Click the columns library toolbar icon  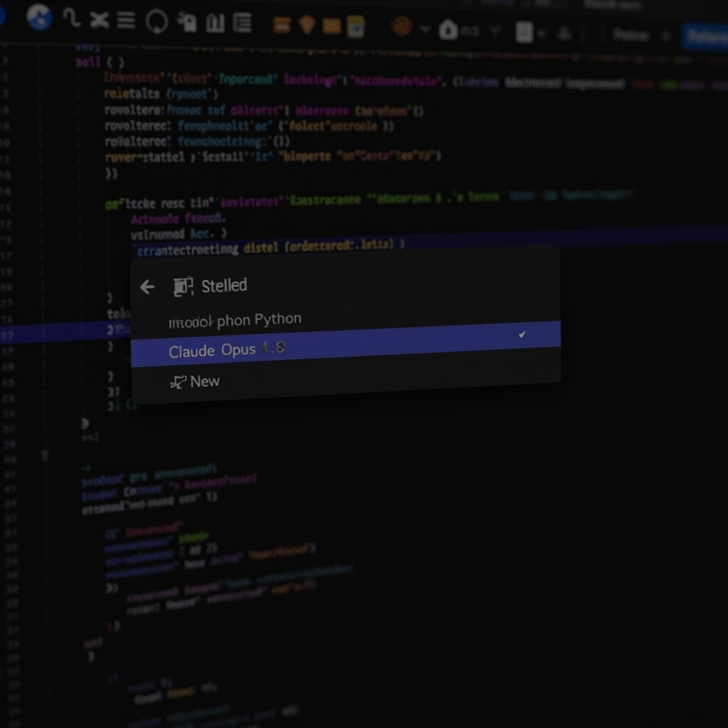point(215,22)
